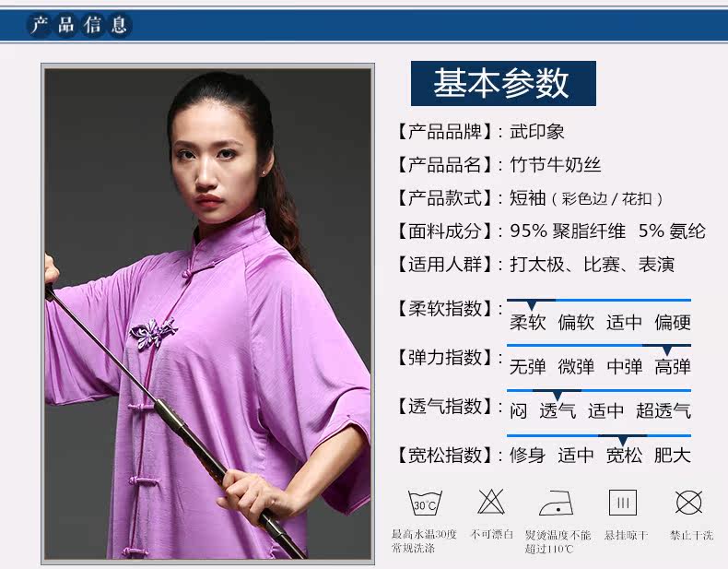The height and width of the screenshot is (569, 728).
Task: Select the 宽松 loose fit label
Action: (624, 456)
